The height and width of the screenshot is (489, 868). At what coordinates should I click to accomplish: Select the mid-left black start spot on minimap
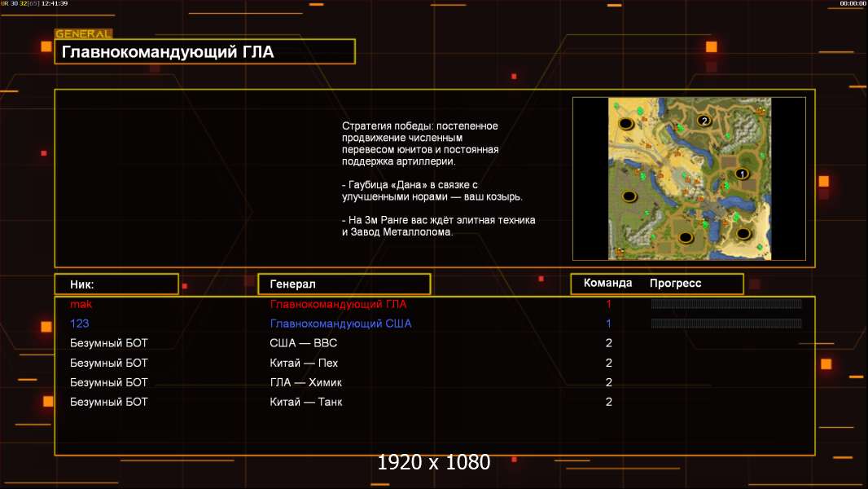[x=629, y=196]
